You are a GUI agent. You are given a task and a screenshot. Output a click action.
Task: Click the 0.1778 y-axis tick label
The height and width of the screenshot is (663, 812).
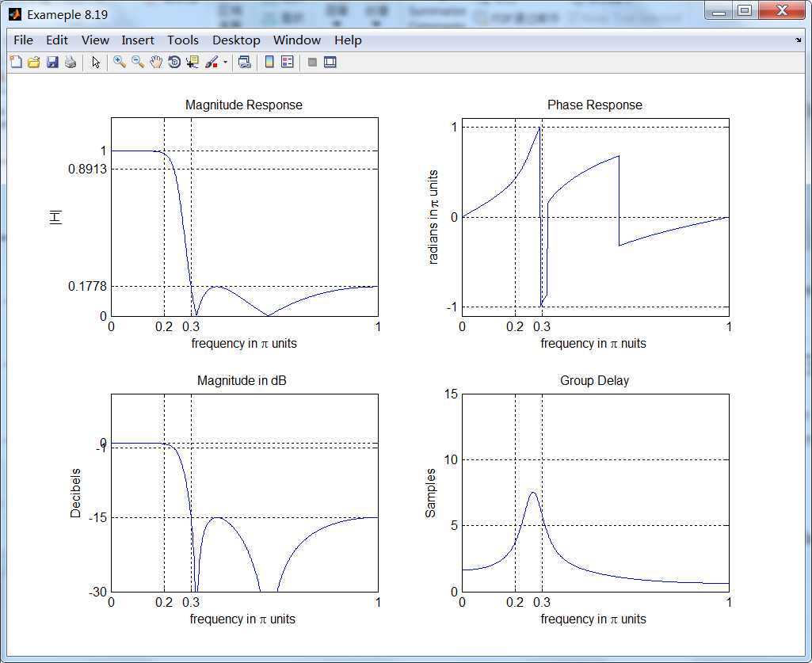tap(87, 286)
